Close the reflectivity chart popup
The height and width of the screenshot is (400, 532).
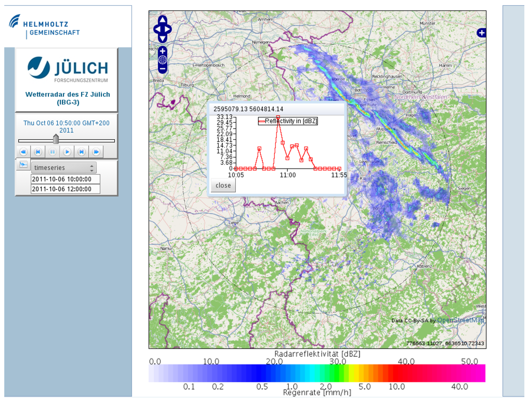[223, 186]
